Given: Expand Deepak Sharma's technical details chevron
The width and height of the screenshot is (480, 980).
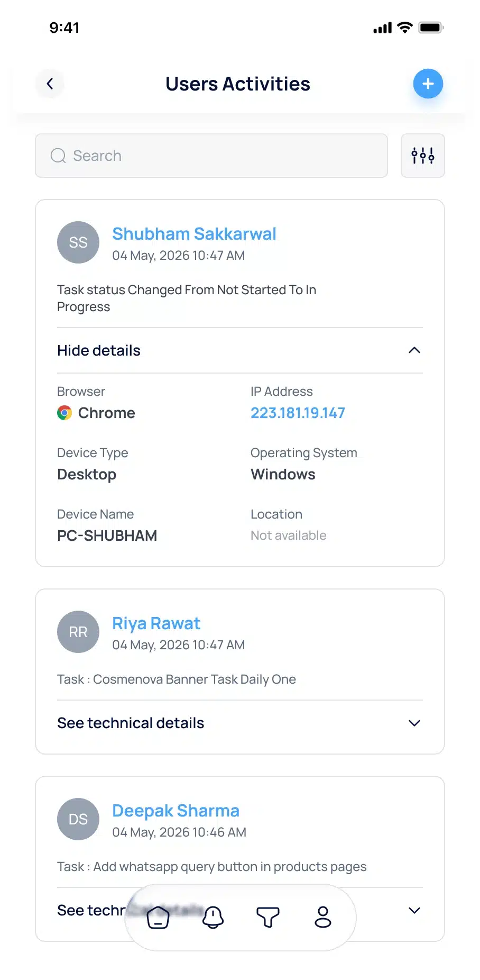Looking at the screenshot, I should 414,910.
